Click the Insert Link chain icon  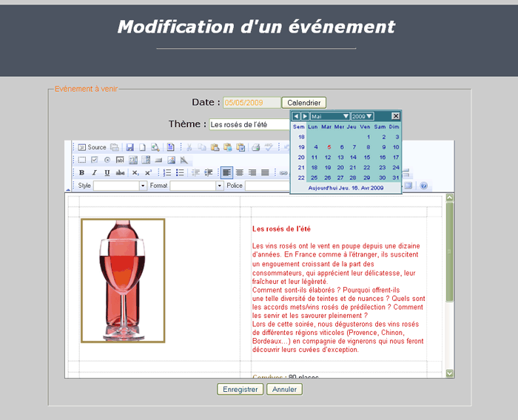283,173
